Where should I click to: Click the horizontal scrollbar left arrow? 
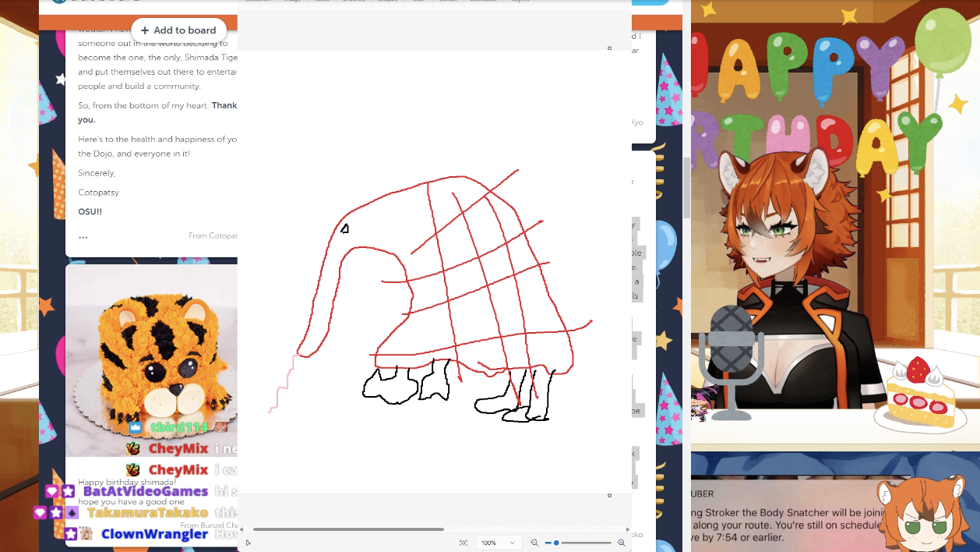(241, 529)
